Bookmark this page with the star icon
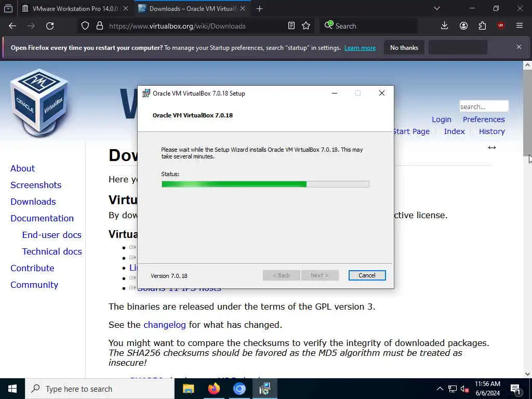Image resolution: width=532 pixels, height=399 pixels. 306,26
